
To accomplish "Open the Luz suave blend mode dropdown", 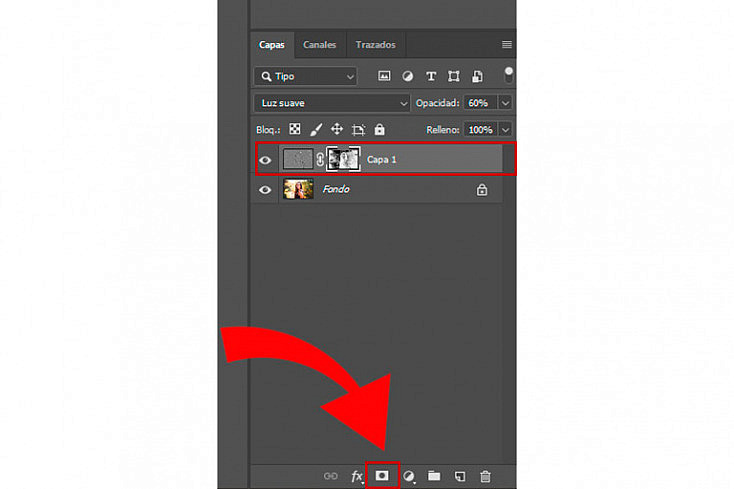I will (332, 103).
